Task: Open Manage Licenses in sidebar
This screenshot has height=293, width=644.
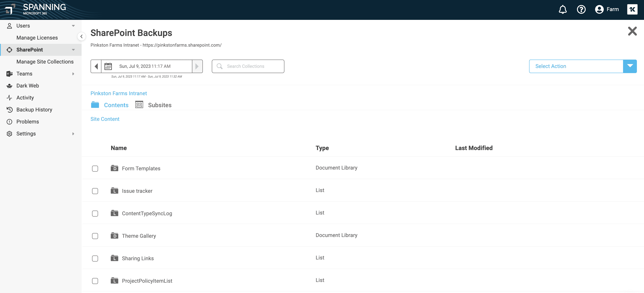Action: (x=37, y=38)
